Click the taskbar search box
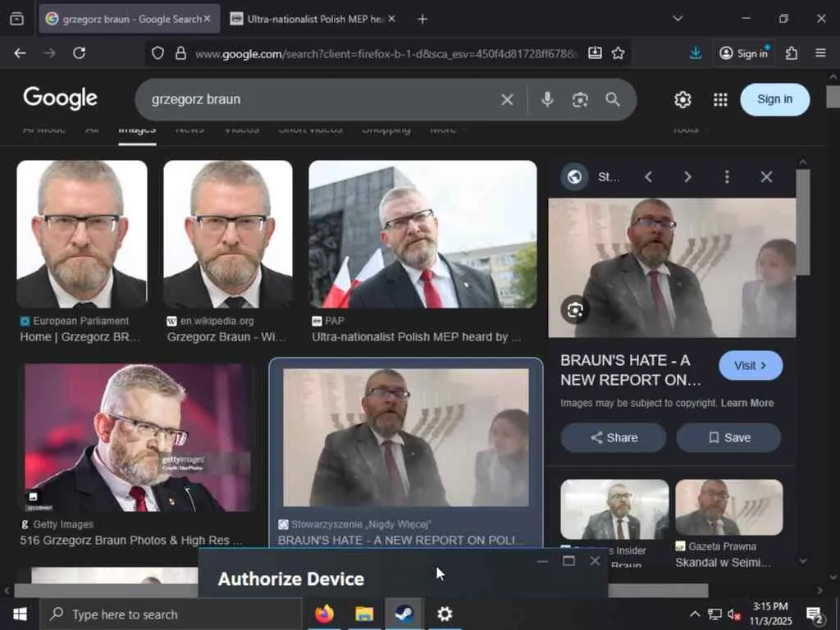840x630 pixels. coord(171,614)
